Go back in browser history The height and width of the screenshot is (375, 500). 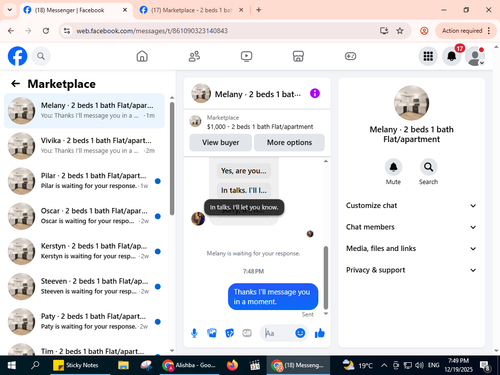click(x=11, y=31)
